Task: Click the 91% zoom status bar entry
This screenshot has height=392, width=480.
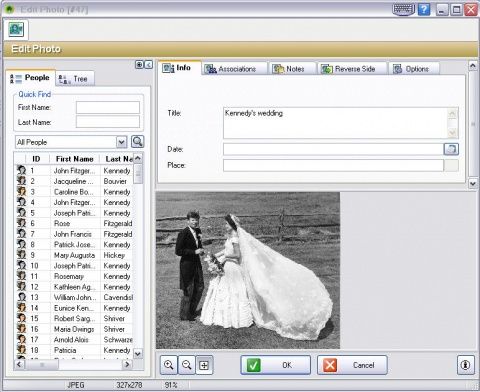Action: (x=171, y=385)
